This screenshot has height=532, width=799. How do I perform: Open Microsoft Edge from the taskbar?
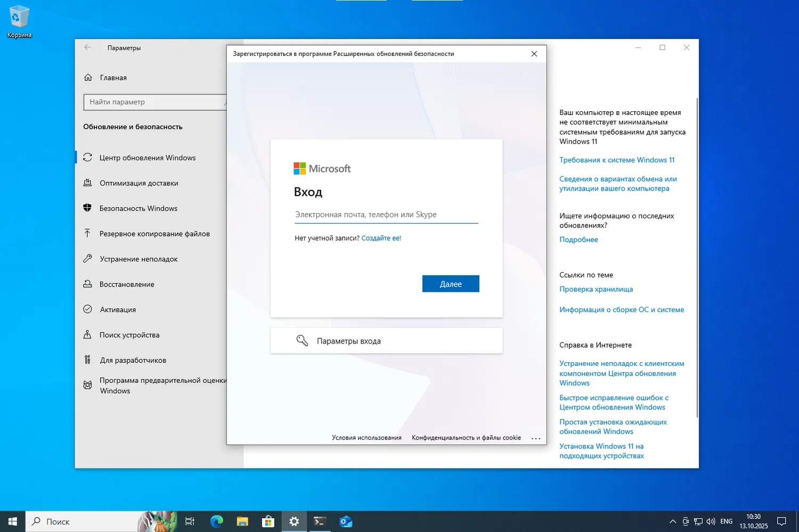[x=216, y=521]
